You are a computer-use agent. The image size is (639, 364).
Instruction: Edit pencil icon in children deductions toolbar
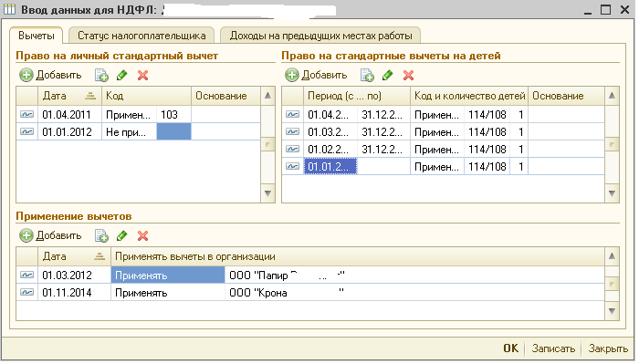click(388, 76)
